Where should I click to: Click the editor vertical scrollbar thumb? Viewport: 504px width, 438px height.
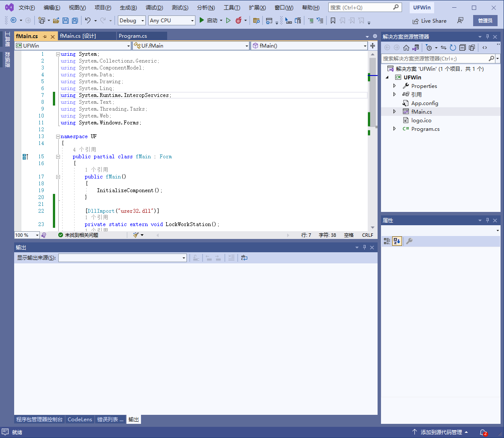tap(372, 92)
